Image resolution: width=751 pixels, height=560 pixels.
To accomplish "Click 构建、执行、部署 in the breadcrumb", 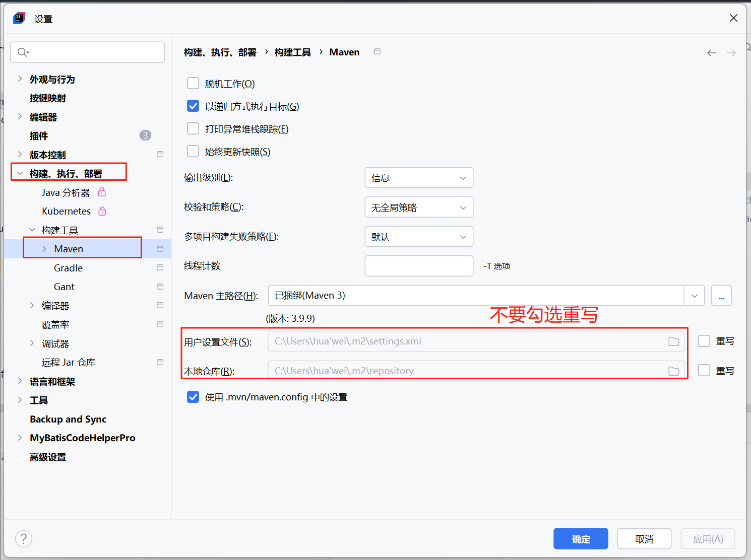I will [x=220, y=52].
